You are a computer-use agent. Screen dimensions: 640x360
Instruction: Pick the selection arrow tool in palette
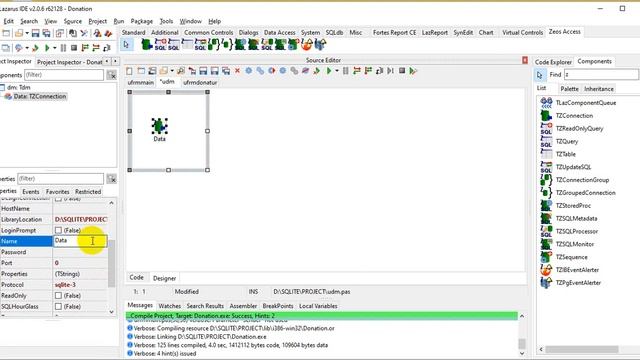(x=126, y=44)
